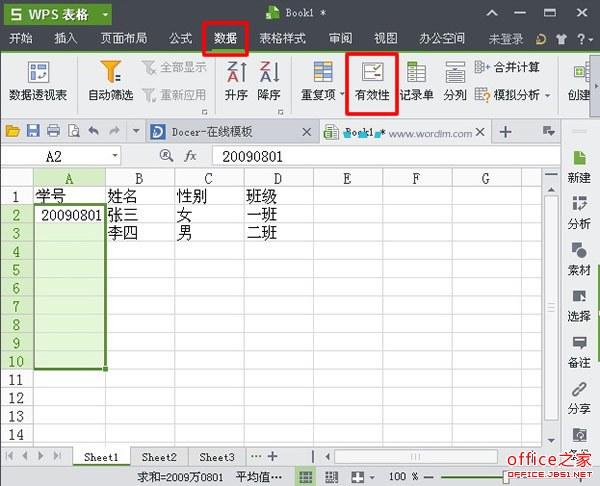
Task: Collapse the ribbon with the up chevron
Action: 492,13
